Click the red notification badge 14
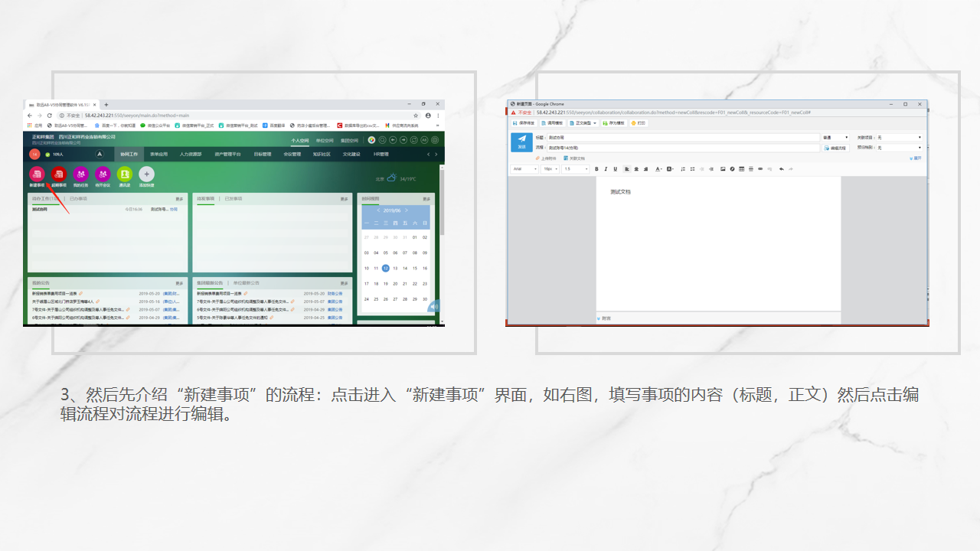The height and width of the screenshot is (551, 980). [x=34, y=154]
